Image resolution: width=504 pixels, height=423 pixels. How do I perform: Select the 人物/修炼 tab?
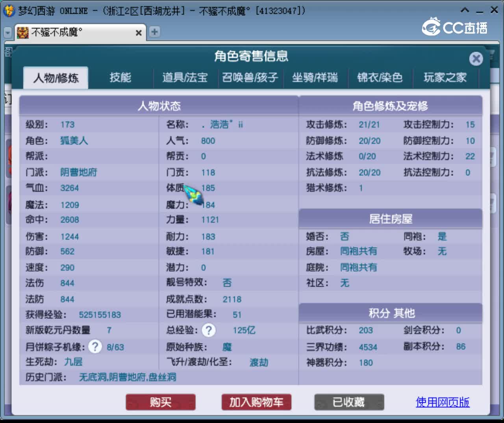[56, 78]
